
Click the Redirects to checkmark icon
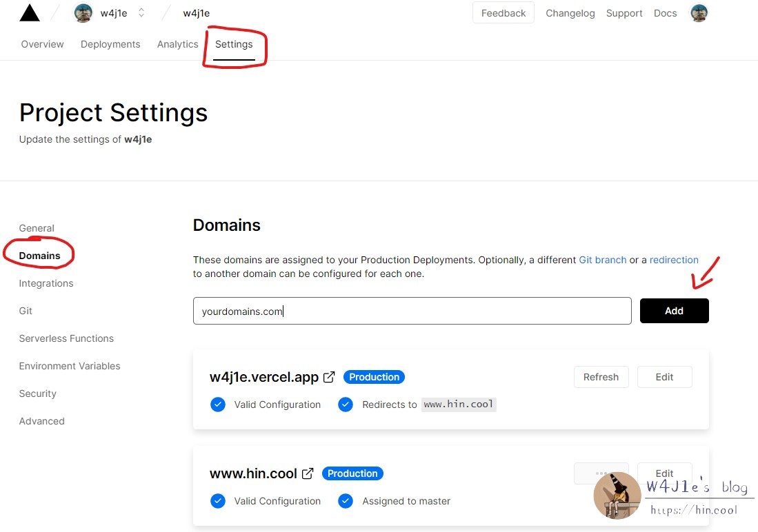coord(346,405)
